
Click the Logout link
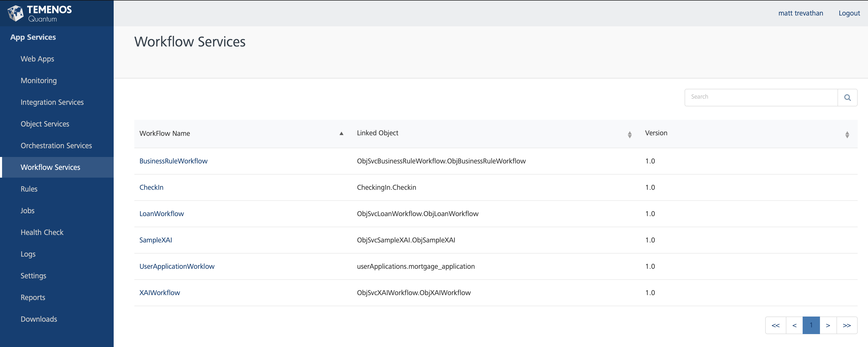(849, 13)
